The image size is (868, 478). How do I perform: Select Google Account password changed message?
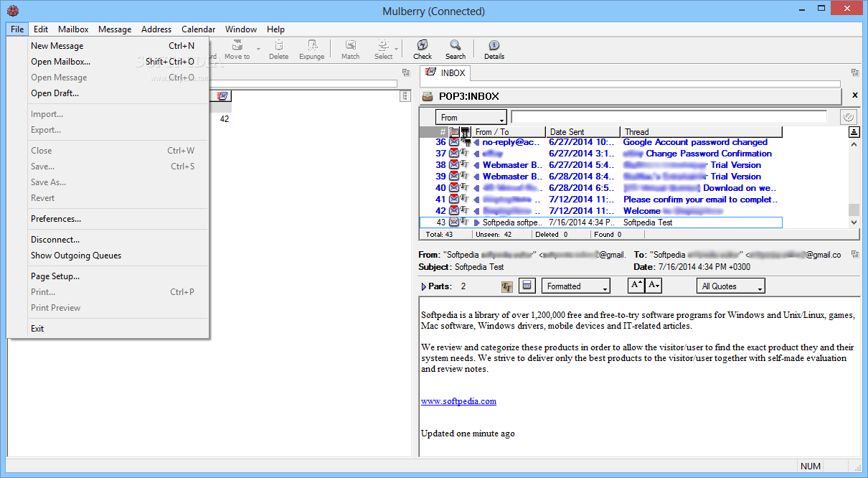pos(601,142)
